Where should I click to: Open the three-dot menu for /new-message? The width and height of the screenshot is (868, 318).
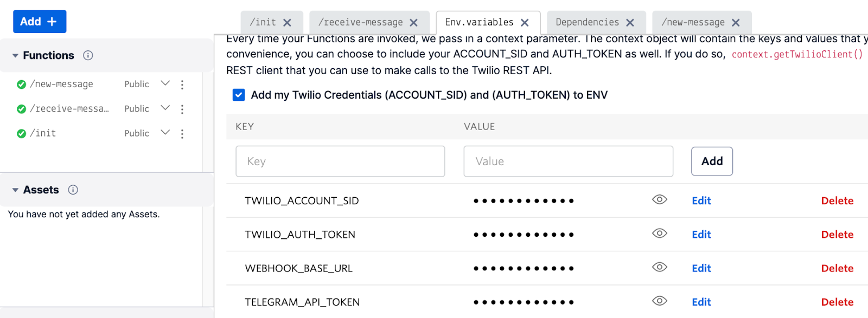pos(182,85)
